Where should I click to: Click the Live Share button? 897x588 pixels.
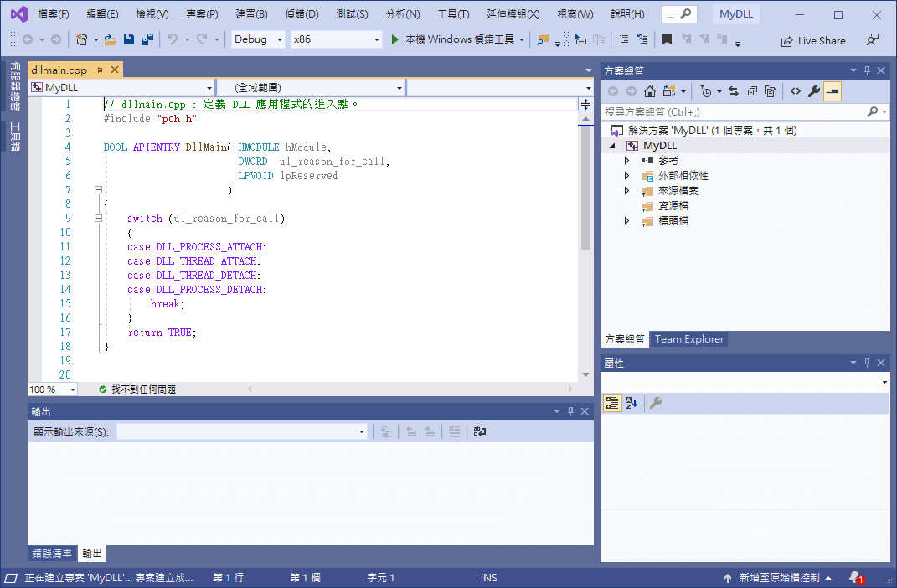point(813,40)
